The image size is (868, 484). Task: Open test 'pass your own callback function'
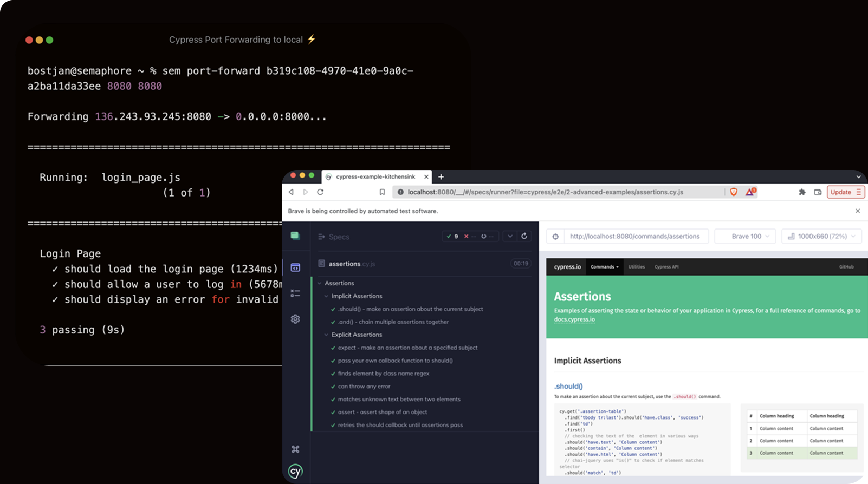(395, 361)
